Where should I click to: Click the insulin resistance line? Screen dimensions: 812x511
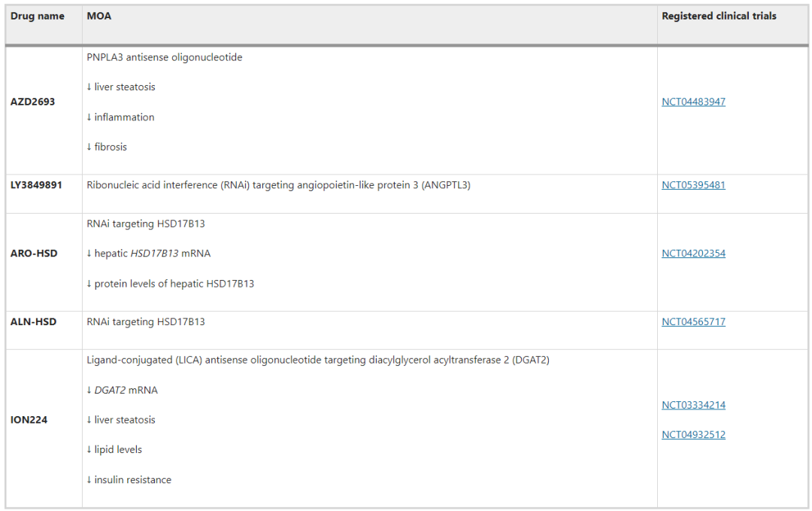tap(129, 480)
